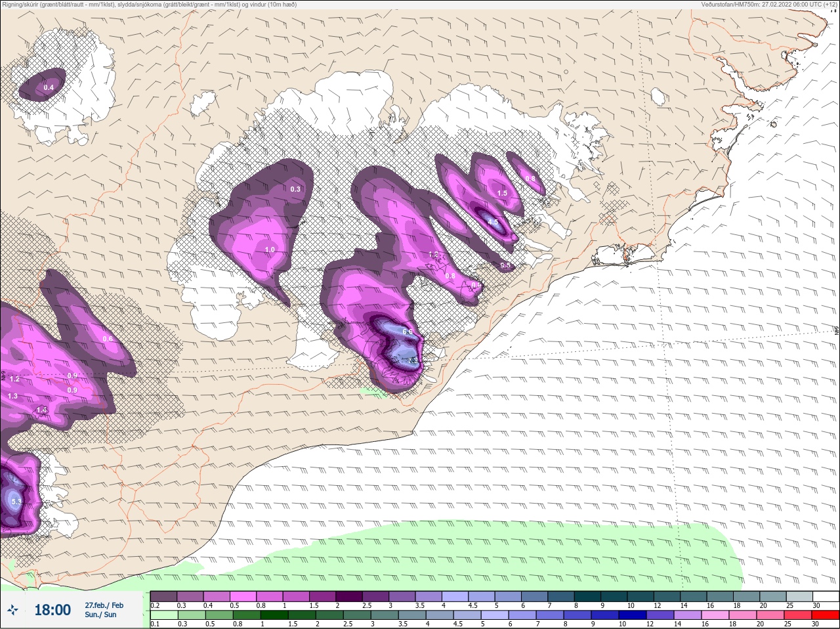This screenshot has width=840, height=629.
Task: Click the darkest purple swatch labeled 2 in the upper scale
Action: (x=350, y=597)
